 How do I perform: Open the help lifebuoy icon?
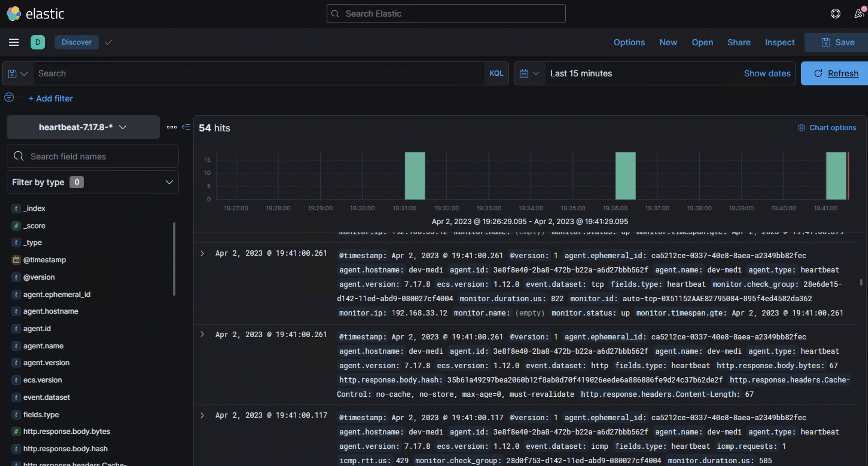(835, 13)
